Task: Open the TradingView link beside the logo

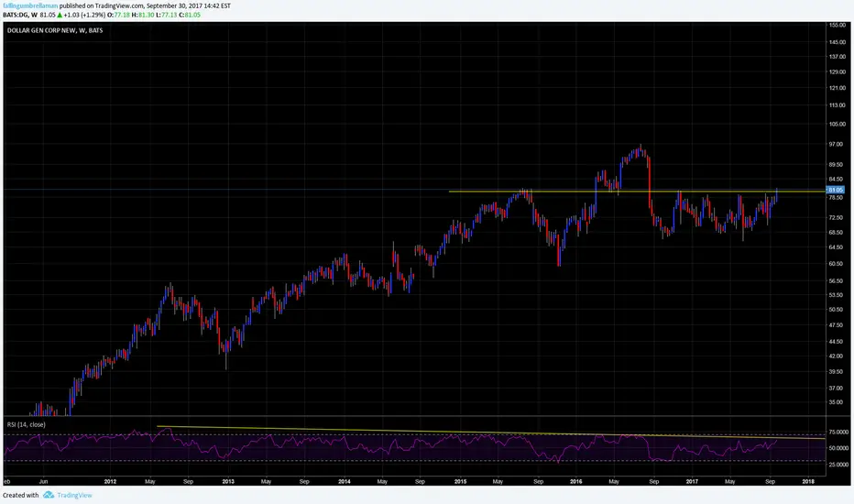Action: (x=74, y=495)
